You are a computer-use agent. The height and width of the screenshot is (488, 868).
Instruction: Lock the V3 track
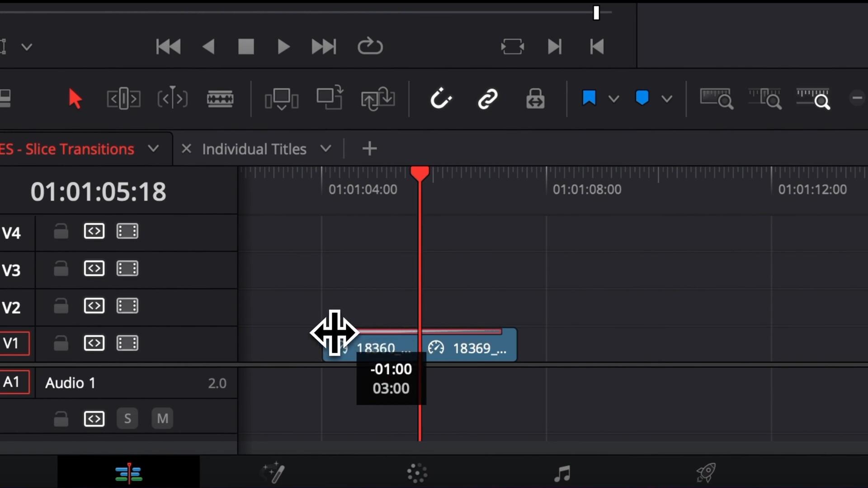(61, 269)
